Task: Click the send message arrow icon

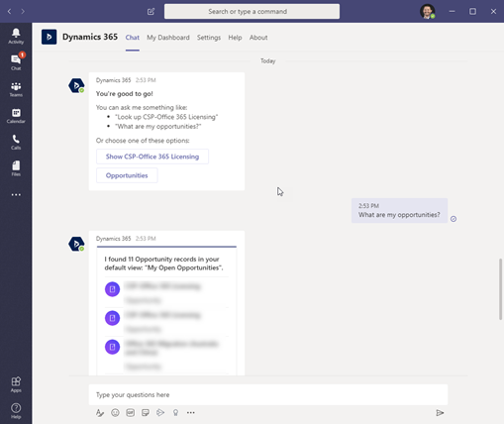Action: click(440, 413)
